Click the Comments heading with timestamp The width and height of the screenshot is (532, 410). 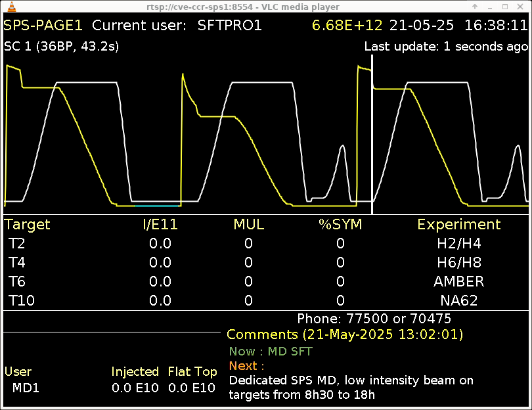(345, 334)
